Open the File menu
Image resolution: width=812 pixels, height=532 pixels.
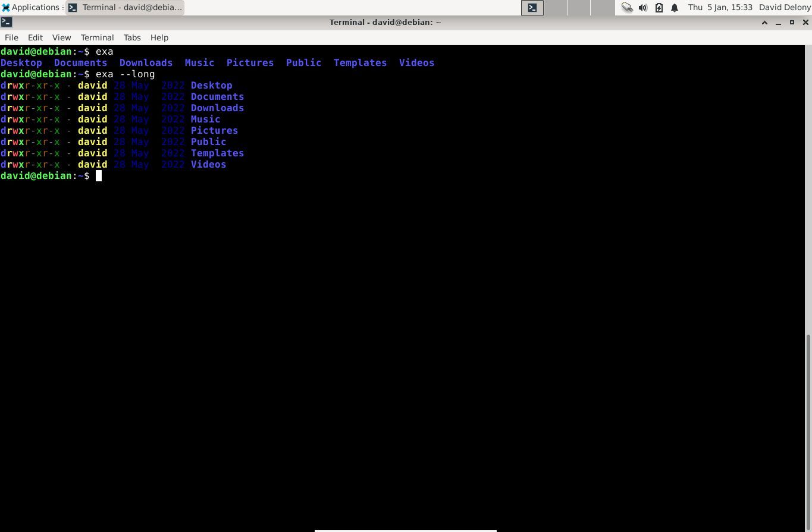pos(11,37)
